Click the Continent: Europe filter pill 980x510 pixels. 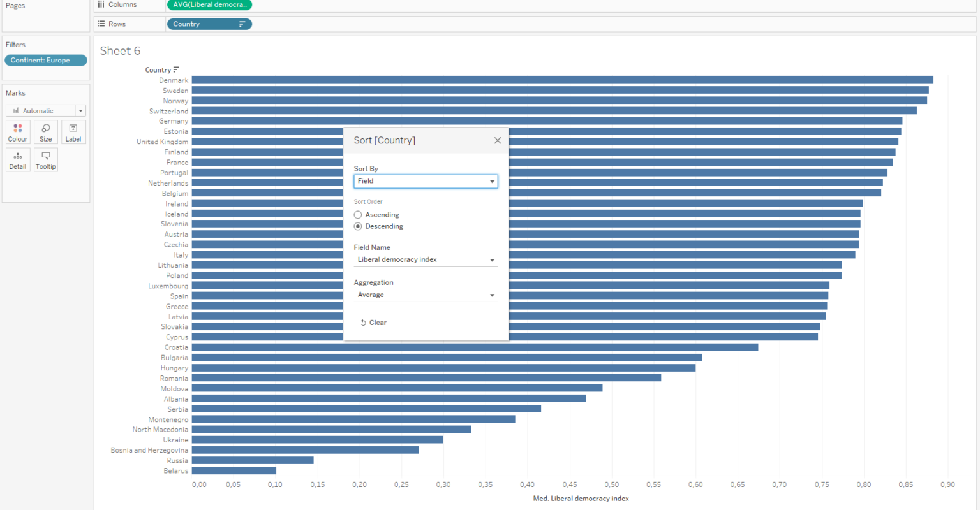45,60
